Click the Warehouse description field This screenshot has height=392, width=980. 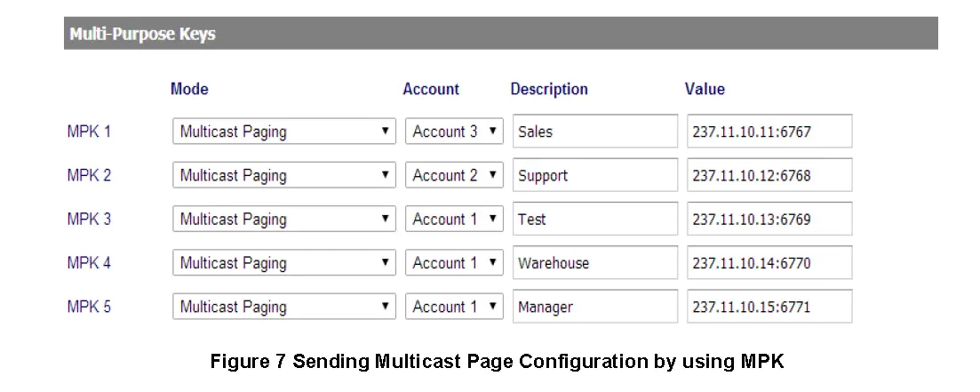click(594, 263)
